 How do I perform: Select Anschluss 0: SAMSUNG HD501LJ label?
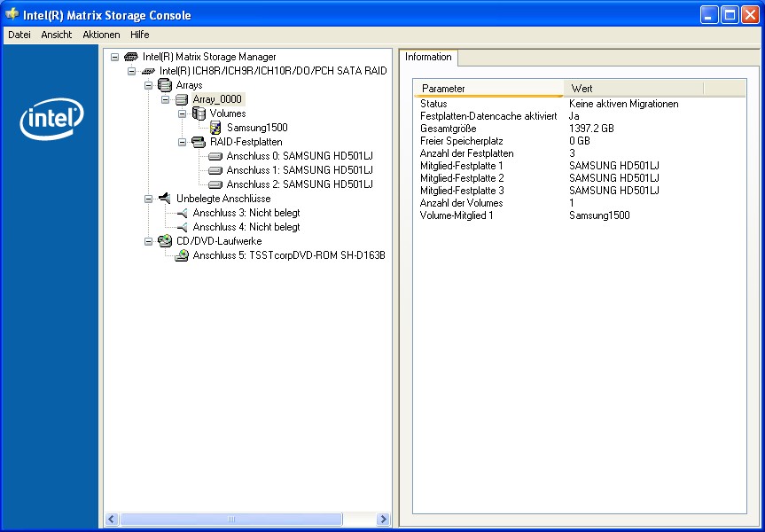coord(300,156)
